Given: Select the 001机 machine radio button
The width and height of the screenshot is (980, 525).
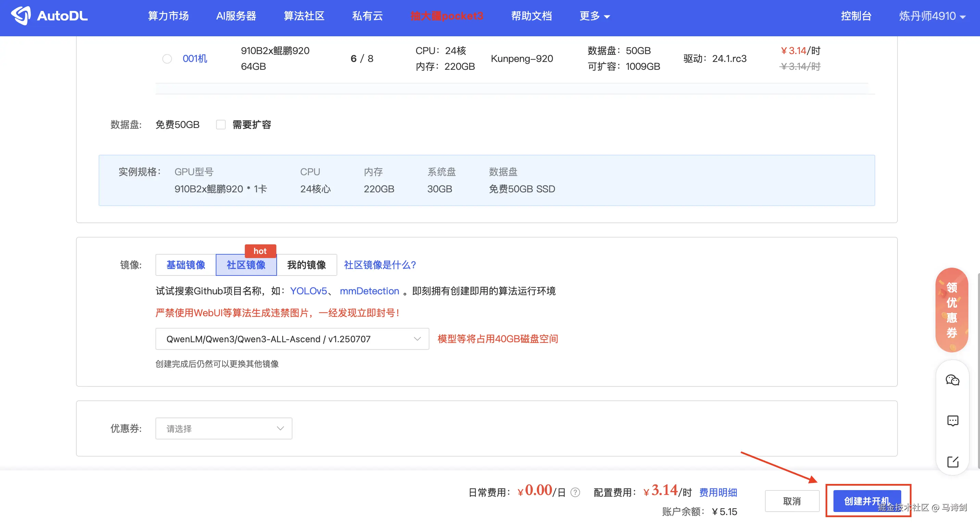Looking at the screenshot, I should click(x=167, y=59).
